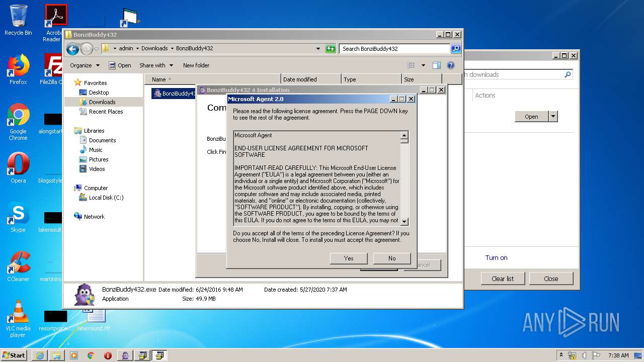
Task: Open Google Chrome desktop shortcut
Action: [18, 122]
